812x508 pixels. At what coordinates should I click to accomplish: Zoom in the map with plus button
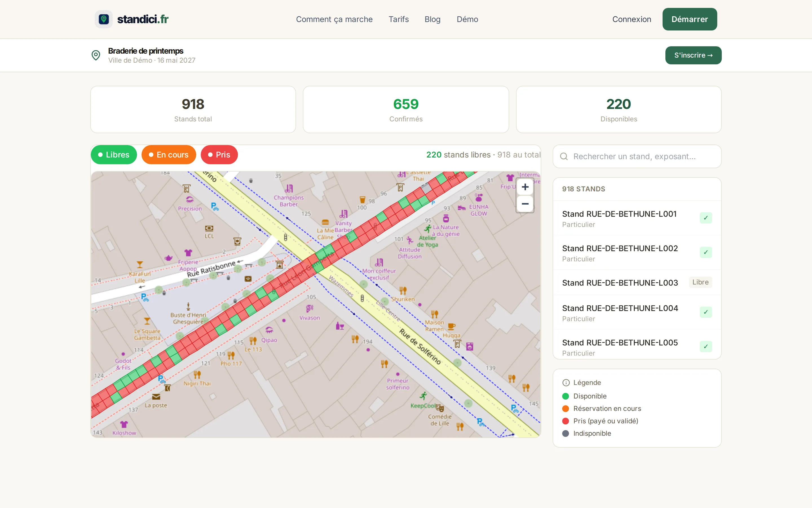coord(525,187)
